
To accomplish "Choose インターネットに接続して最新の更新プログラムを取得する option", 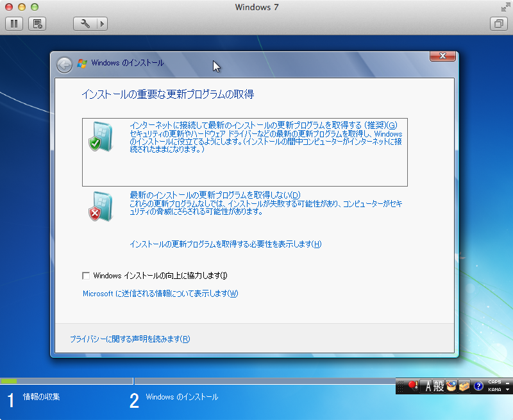I will click(x=245, y=152).
